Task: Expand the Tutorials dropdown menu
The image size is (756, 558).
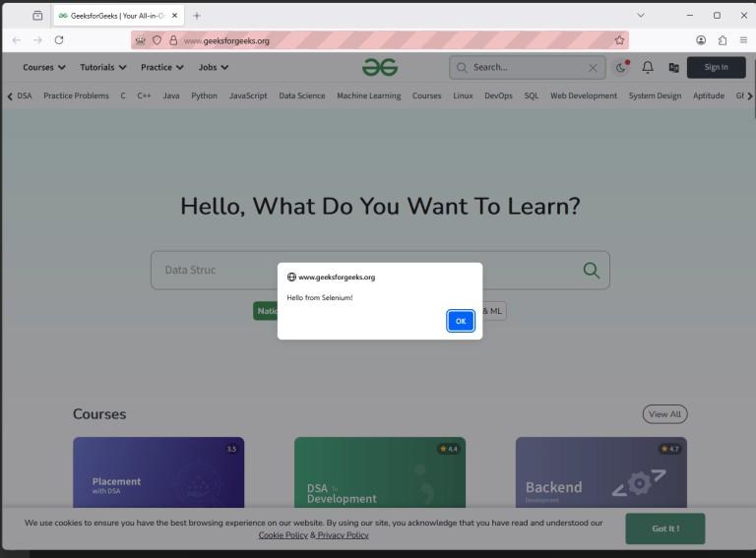Action: click(x=103, y=68)
